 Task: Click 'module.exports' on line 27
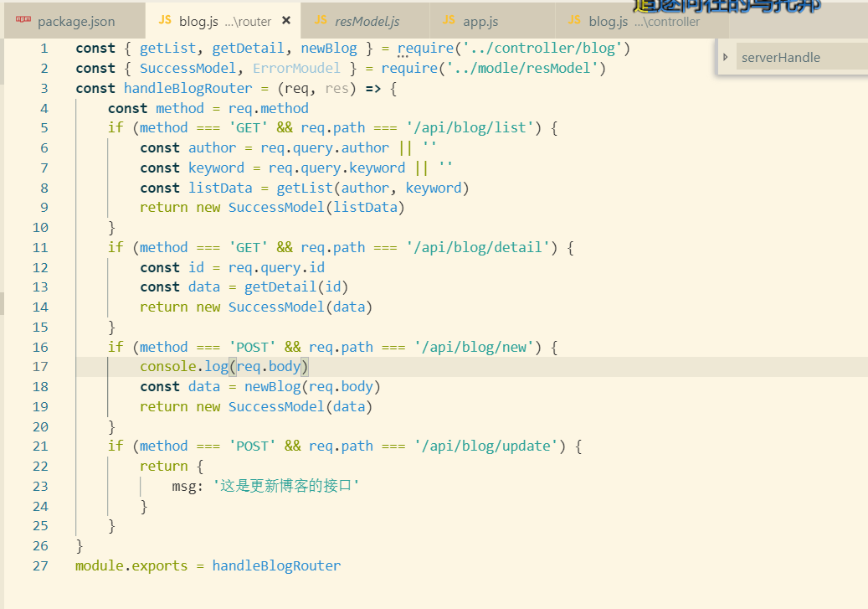tap(131, 565)
